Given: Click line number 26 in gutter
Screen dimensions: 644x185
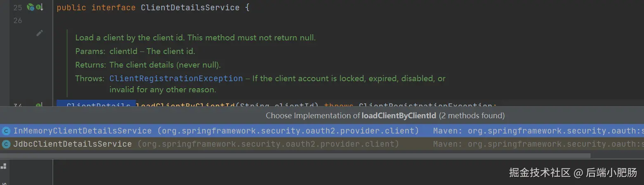Looking at the screenshot, I should click(18, 20).
